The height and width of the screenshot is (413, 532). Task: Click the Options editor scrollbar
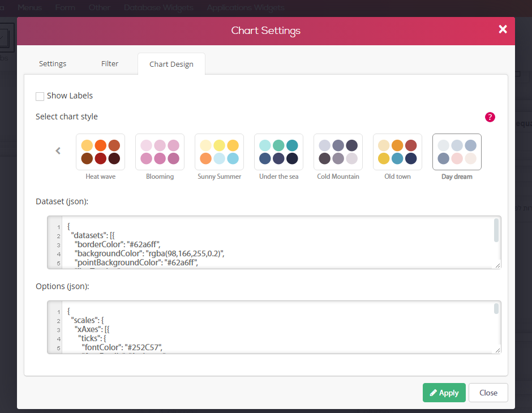[x=496, y=308]
